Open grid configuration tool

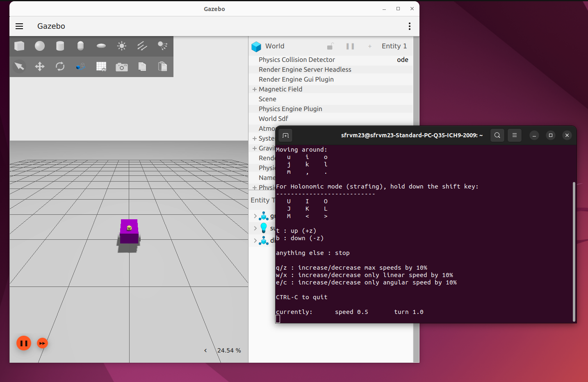coord(101,66)
